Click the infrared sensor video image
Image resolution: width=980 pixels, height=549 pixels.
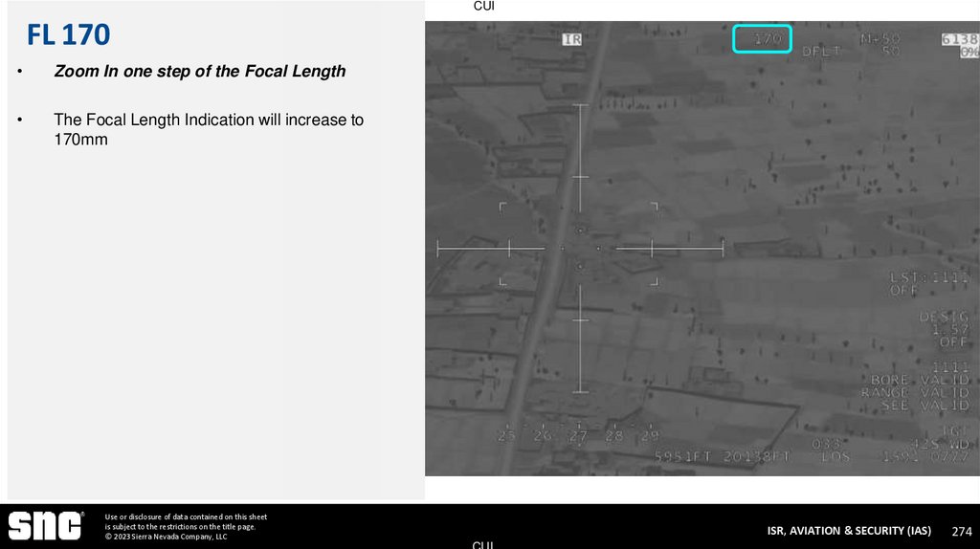pos(702,249)
